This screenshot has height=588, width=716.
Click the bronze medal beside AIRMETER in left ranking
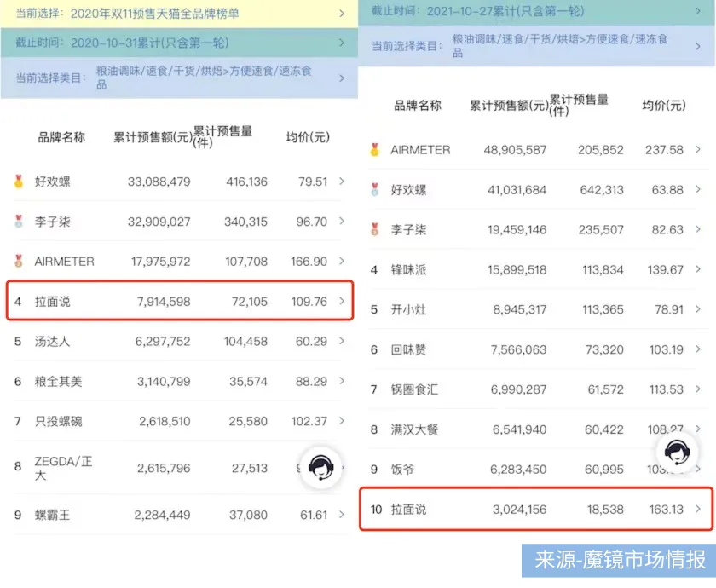pyautogui.click(x=19, y=261)
